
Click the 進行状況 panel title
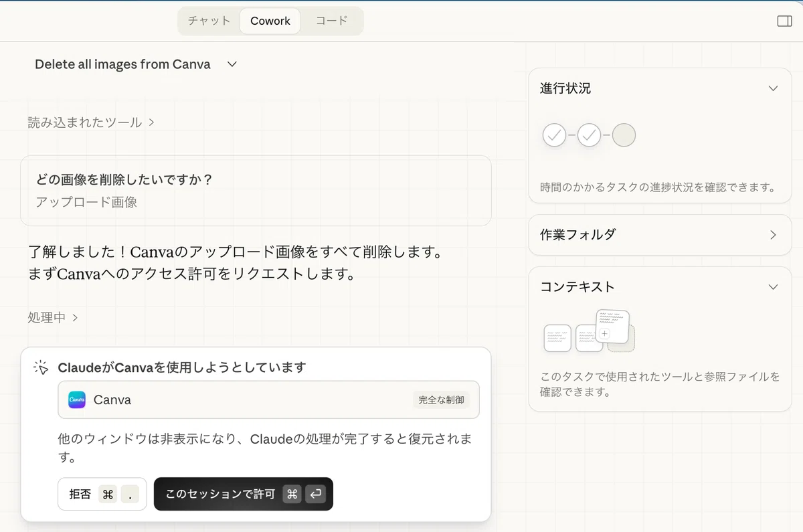[565, 88]
